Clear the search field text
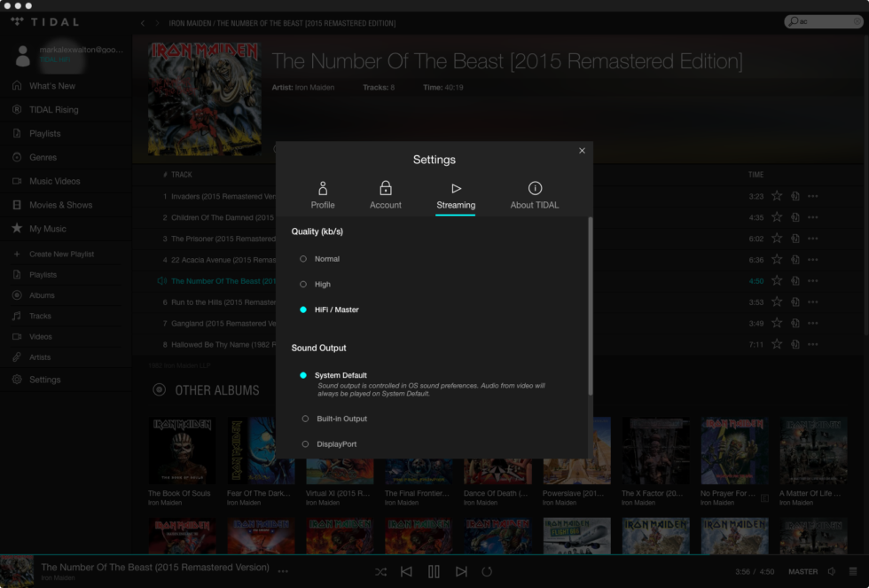Image resolution: width=869 pixels, height=588 pixels. (x=857, y=21)
